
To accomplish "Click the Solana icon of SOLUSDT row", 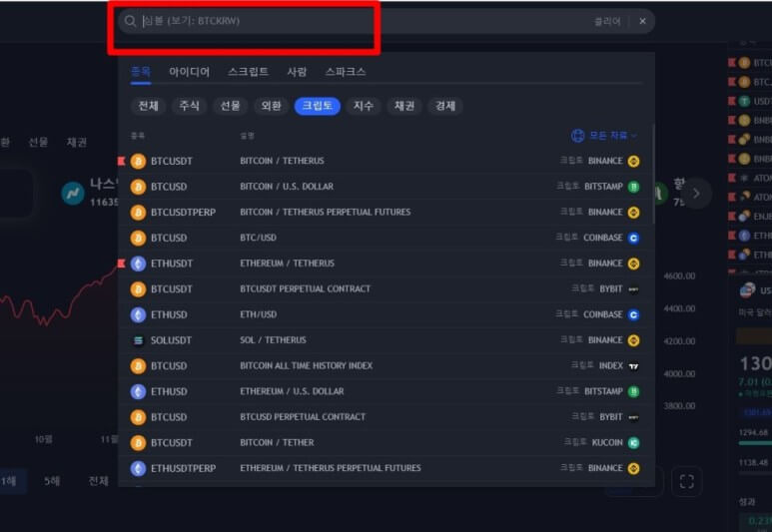I will (139, 340).
